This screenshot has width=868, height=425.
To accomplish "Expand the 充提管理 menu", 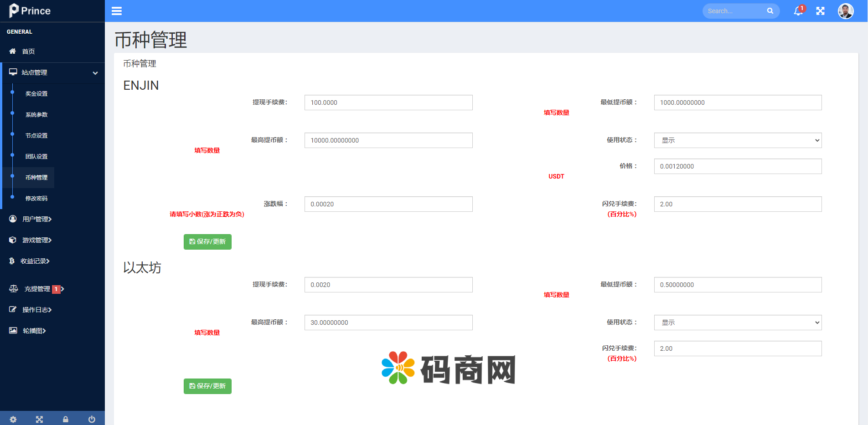I will click(37, 289).
